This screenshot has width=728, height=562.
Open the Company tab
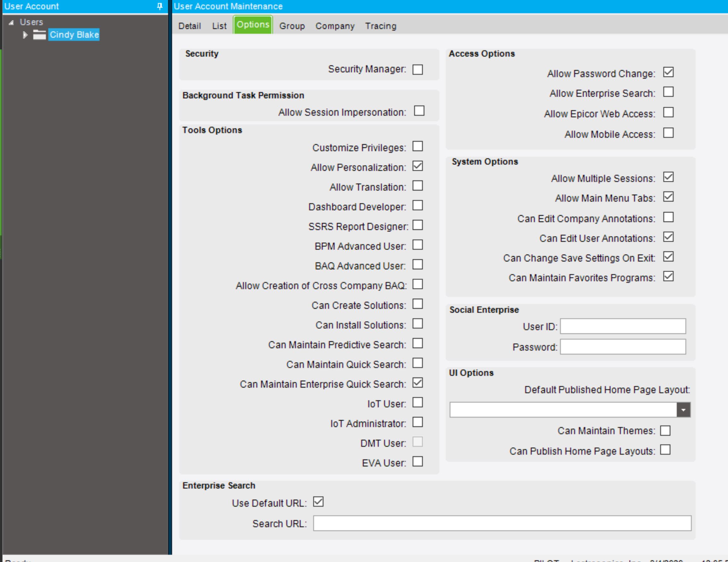tap(335, 26)
